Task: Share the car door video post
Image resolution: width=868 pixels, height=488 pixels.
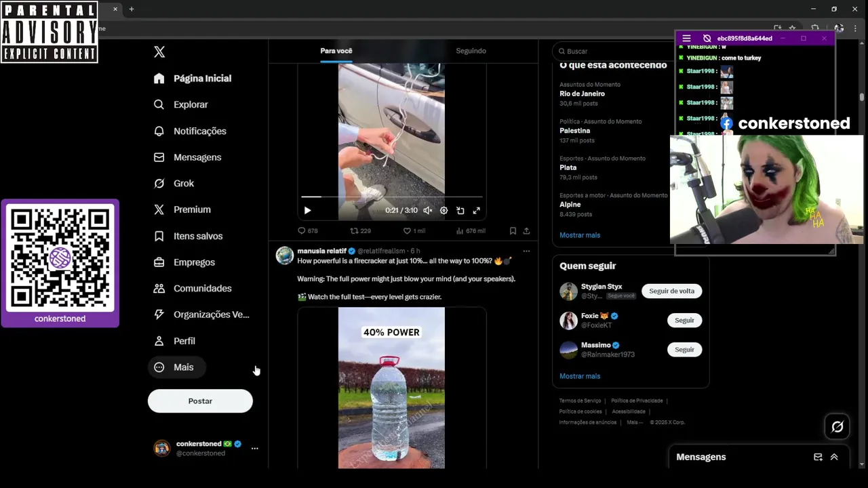Action: [526, 231]
